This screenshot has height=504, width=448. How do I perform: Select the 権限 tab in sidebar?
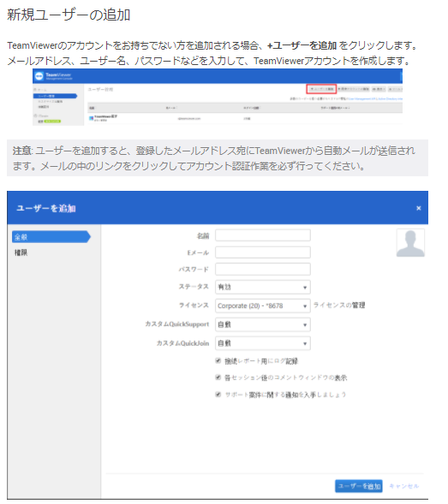click(21, 252)
